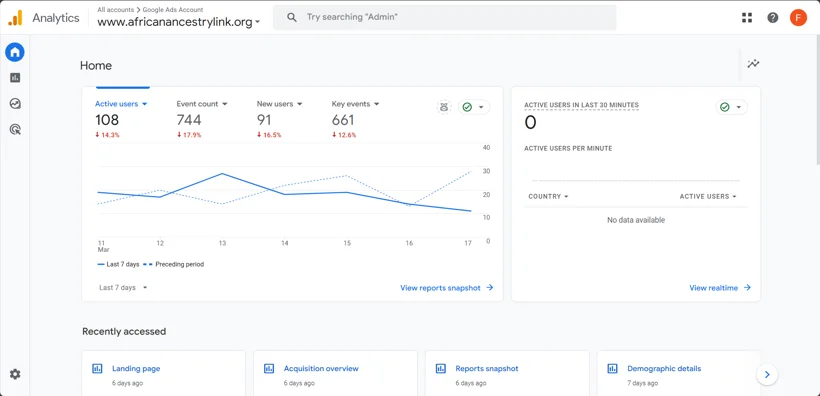Click the Active users per minute label
This screenshot has height=396, width=820.
tap(568, 149)
